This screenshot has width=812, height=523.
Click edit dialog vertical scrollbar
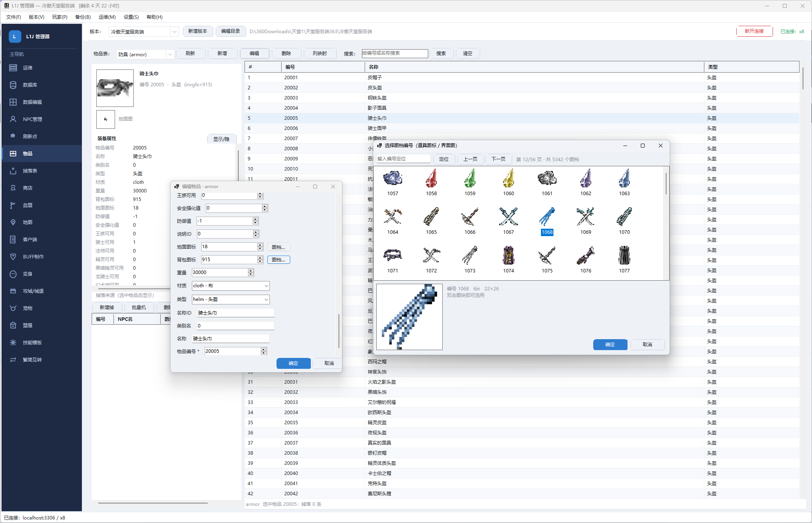click(339, 331)
